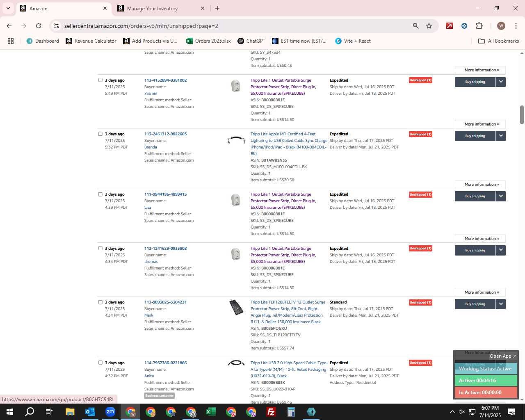Click Open App in the tracker widget
This screenshot has height=420, width=525.
click(503, 356)
